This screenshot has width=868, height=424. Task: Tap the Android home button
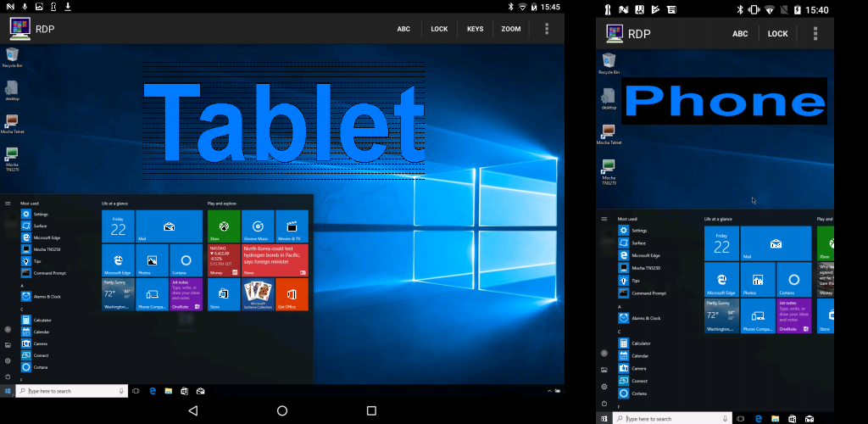[282, 410]
